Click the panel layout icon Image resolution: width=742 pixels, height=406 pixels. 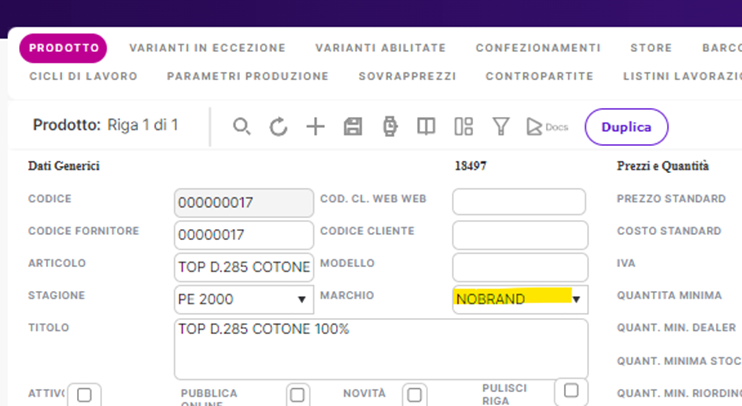tap(463, 127)
